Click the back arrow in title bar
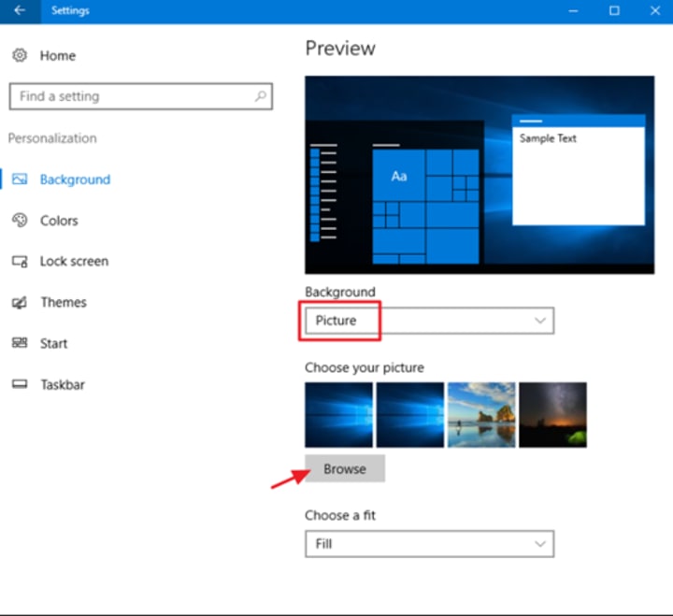This screenshot has height=616, width=673. (20, 10)
